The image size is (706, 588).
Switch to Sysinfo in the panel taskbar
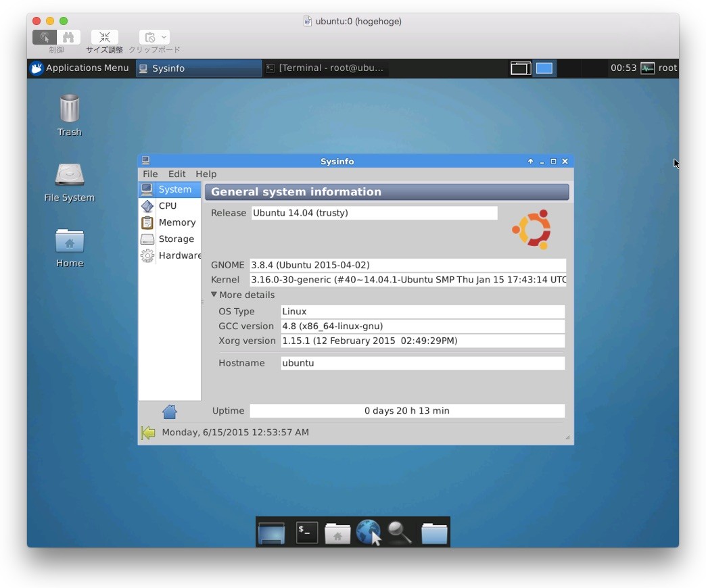tap(199, 68)
